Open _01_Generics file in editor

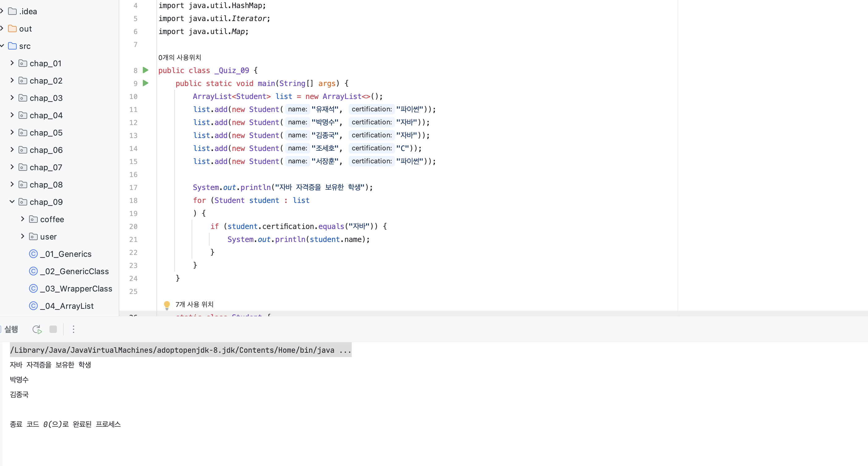pyautogui.click(x=65, y=254)
